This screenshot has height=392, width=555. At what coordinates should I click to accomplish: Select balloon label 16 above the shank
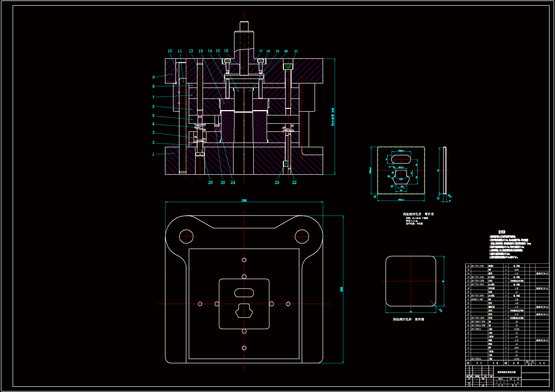coord(226,51)
